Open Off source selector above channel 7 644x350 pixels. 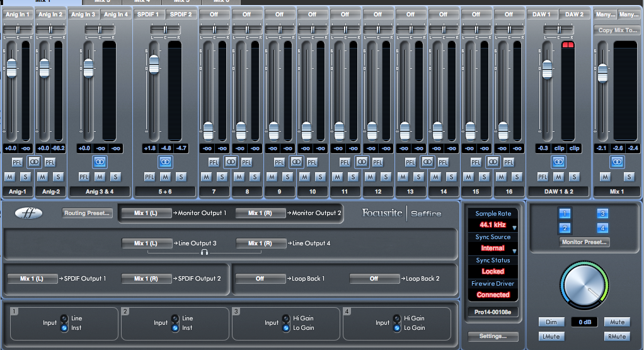tap(214, 15)
